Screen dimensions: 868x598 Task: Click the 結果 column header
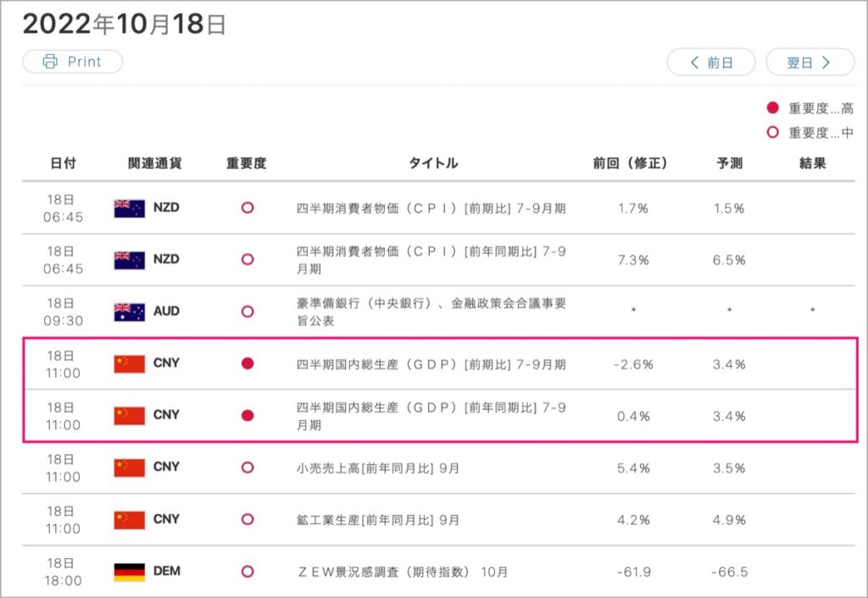(813, 163)
